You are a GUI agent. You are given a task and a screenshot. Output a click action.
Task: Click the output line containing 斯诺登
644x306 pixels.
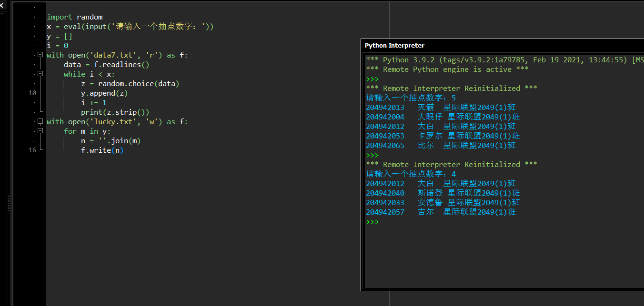click(443, 193)
